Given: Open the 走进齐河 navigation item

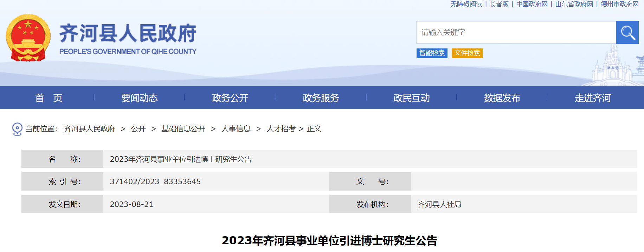Looking at the screenshot, I should point(593,98).
